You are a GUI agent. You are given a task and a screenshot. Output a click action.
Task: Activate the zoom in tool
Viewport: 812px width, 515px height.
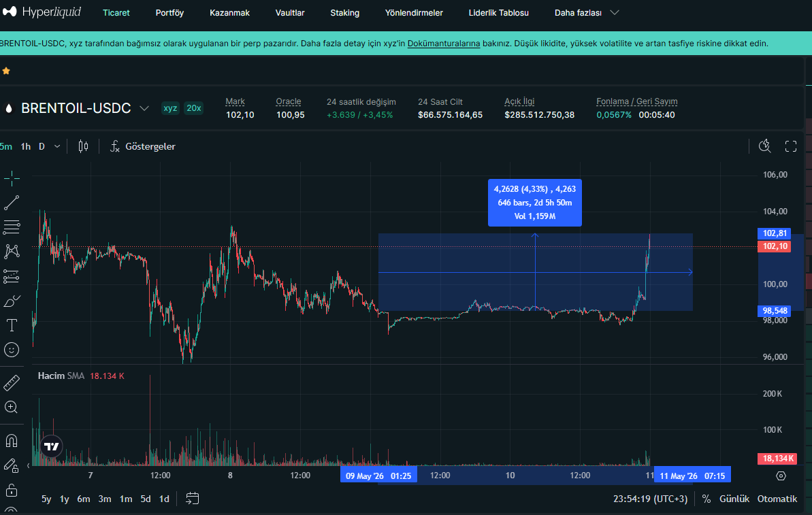[x=12, y=408]
